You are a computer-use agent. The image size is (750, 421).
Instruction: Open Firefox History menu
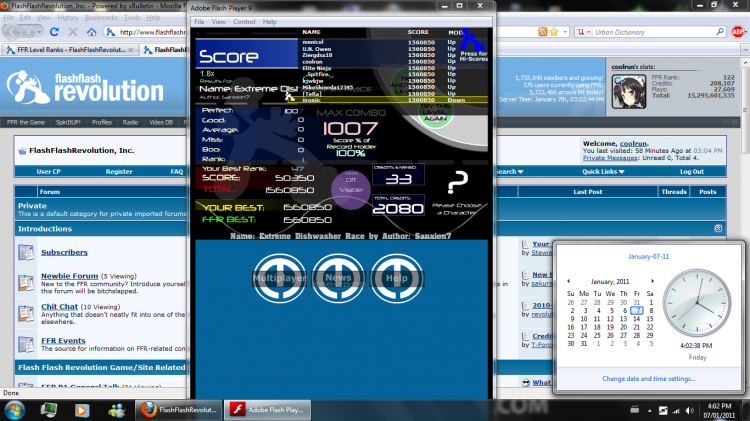tap(67, 18)
